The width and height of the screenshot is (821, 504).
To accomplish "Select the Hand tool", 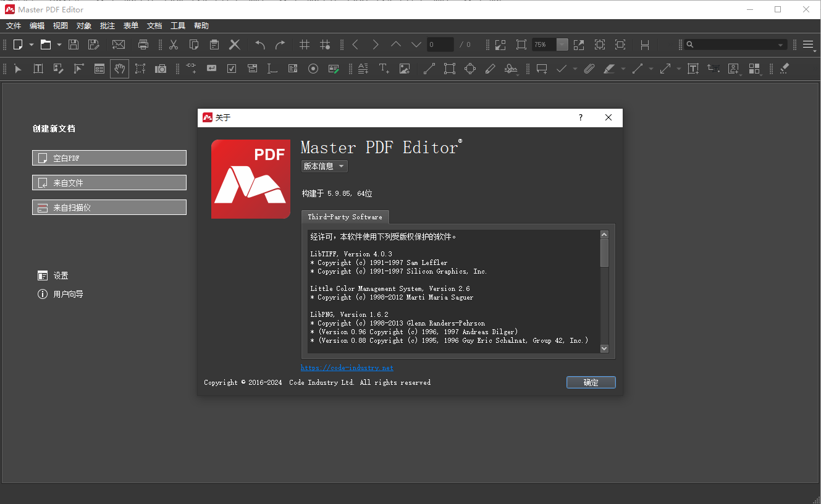I will click(x=120, y=69).
